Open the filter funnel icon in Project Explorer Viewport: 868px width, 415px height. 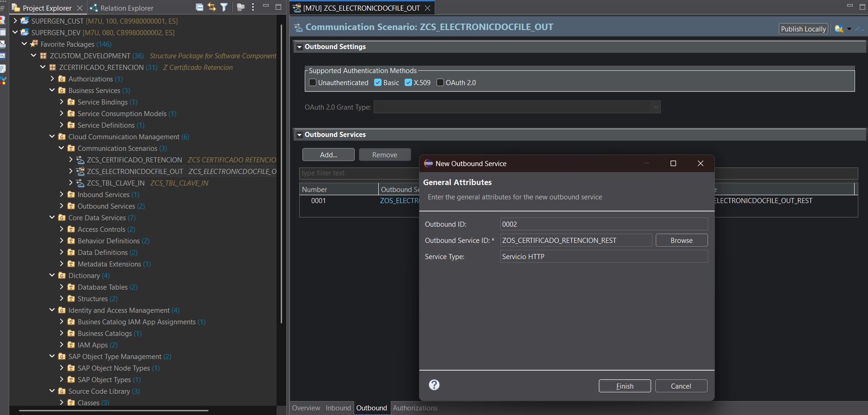point(224,7)
